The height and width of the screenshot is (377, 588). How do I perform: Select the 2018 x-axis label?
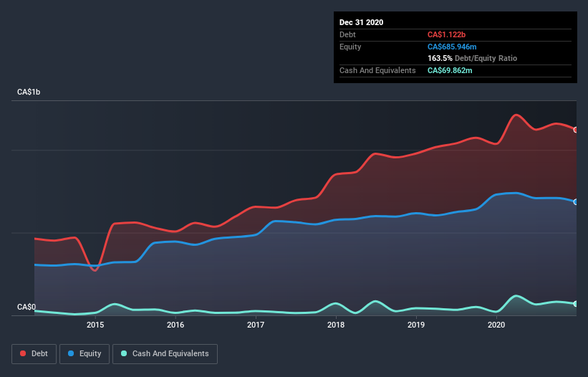pyautogui.click(x=336, y=325)
